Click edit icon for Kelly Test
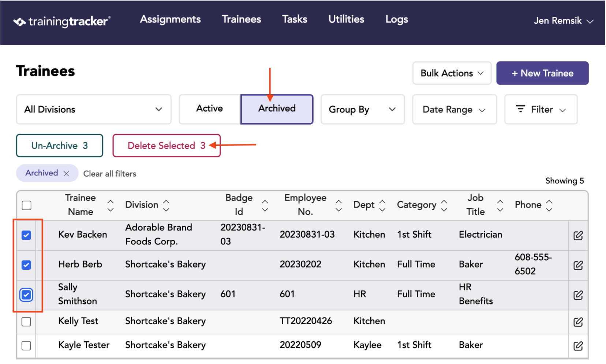Image resolution: width=606 pixels, height=364 pixels. [578, 322]
